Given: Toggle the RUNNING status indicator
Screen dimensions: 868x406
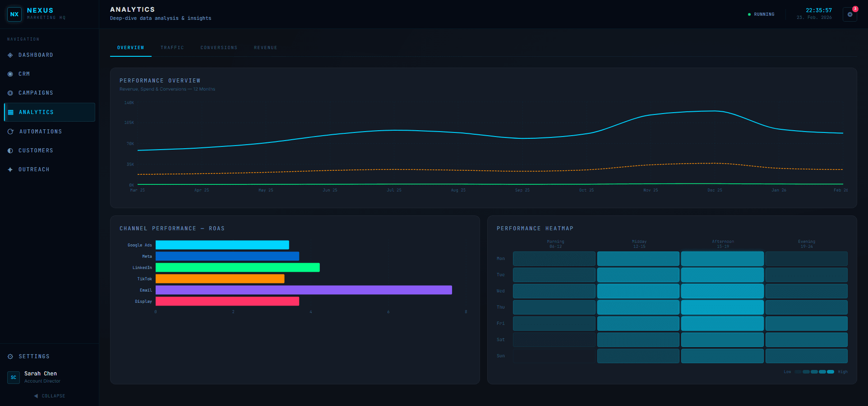Looking at the screenshot, I should click(762, 14).
